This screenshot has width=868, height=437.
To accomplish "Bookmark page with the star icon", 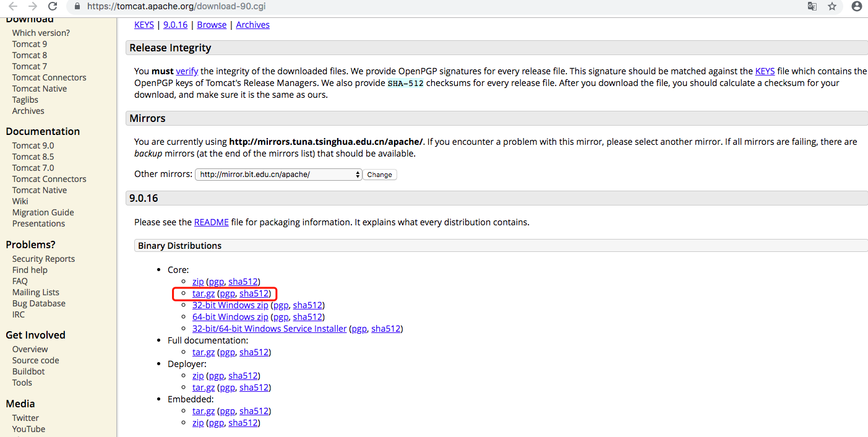I will pos(832,6).
